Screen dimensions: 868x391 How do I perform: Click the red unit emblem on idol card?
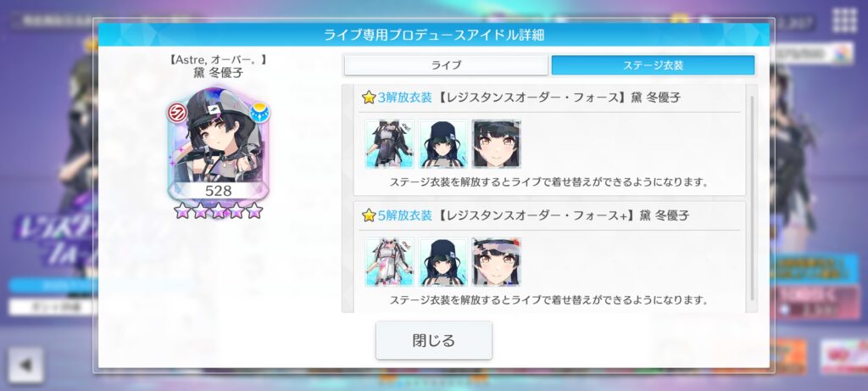point(176,113)
